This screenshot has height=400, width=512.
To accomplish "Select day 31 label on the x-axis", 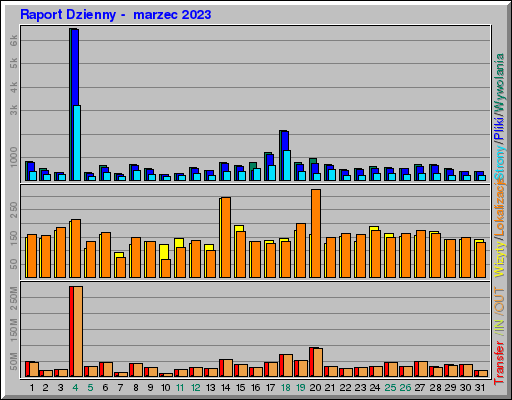I will point(480,388).
